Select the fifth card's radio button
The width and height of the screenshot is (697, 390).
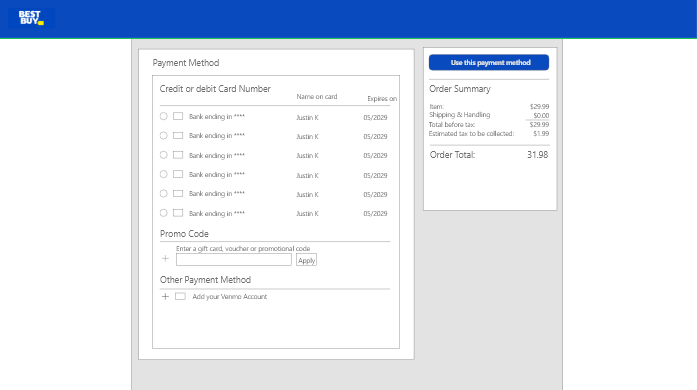[x=164, y=193]
